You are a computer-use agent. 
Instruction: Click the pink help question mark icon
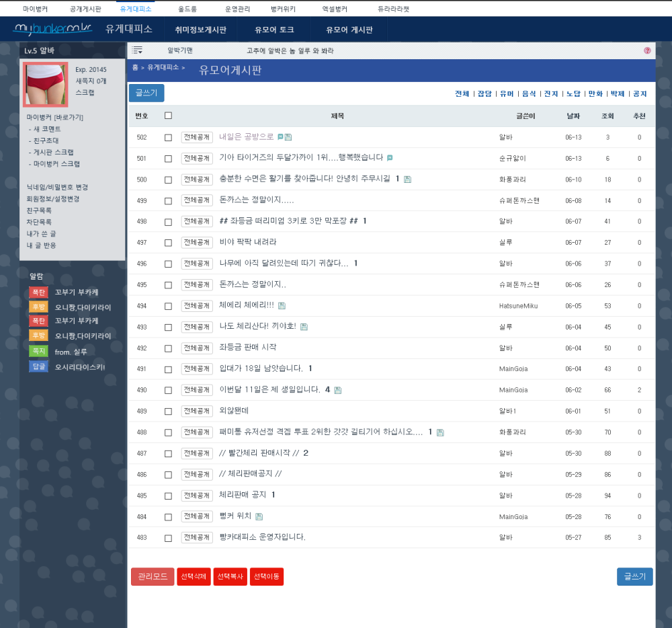click(647, 50)
